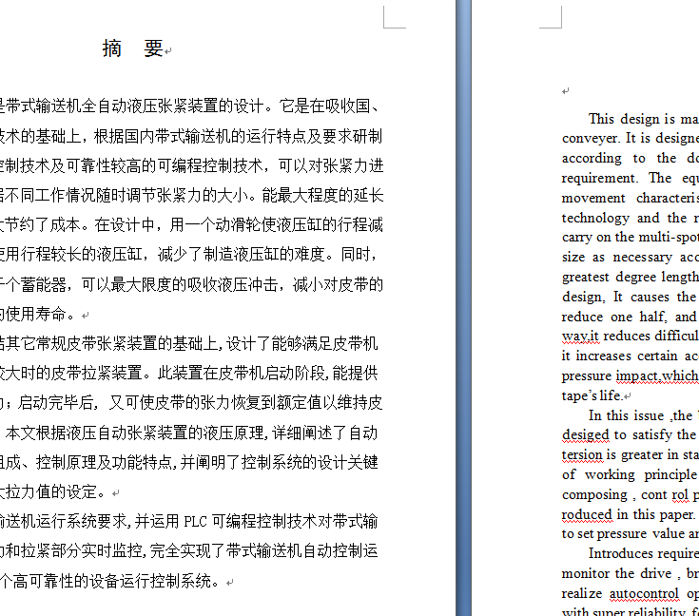
Task: Click the phrase "减少了制造液压缸的难度"
Action: (x=241, y=255)
